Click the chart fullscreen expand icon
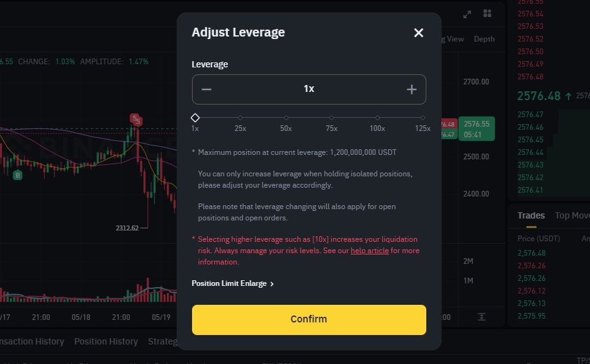The width and height of the screenshot is (590, 364). click(x=467, y=14)
